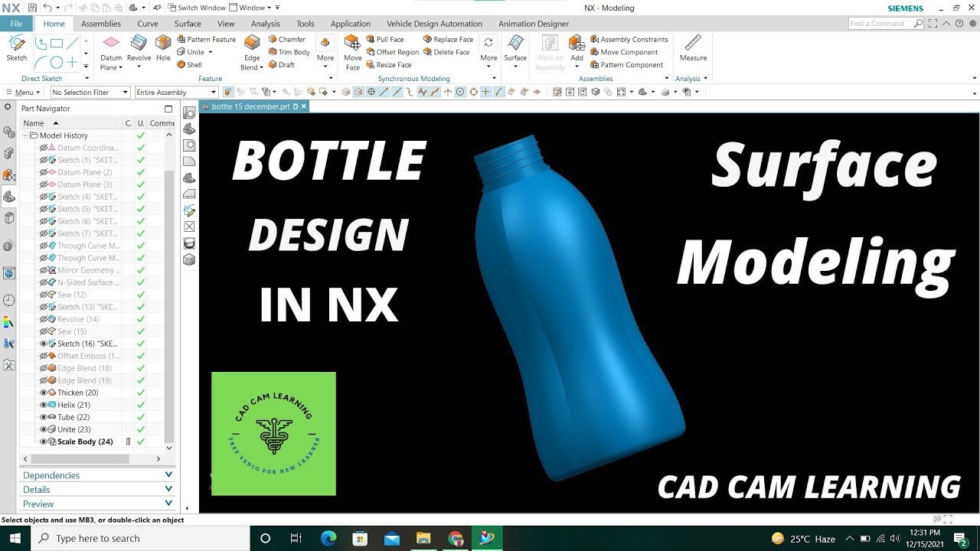
Task: Select the Draft command
Action: pyautogui.click(x=282, y=65)
